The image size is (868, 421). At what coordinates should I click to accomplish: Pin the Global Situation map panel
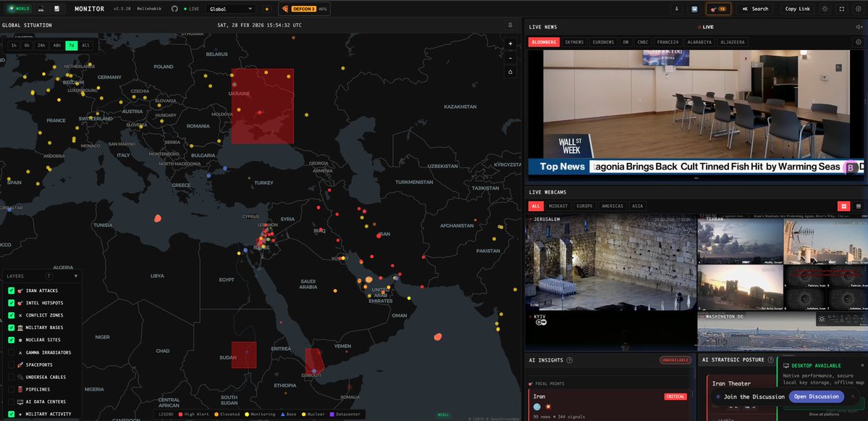click(x=510, y=25)
